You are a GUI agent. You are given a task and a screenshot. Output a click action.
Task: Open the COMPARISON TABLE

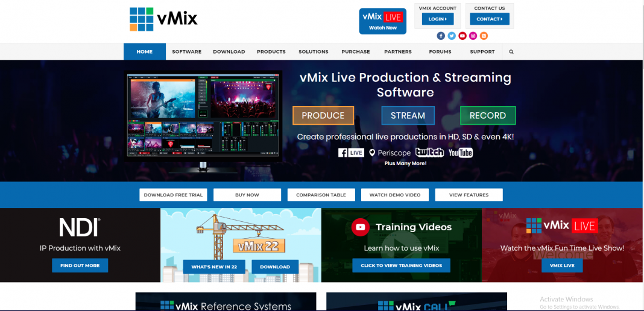tap(321, 195)
